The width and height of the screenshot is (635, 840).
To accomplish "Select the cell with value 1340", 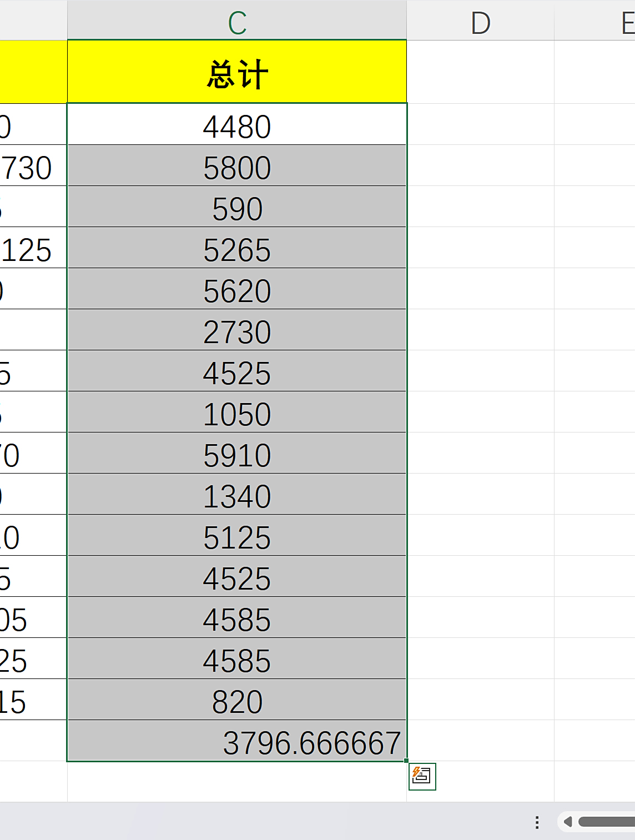I will tap(237, 495).
